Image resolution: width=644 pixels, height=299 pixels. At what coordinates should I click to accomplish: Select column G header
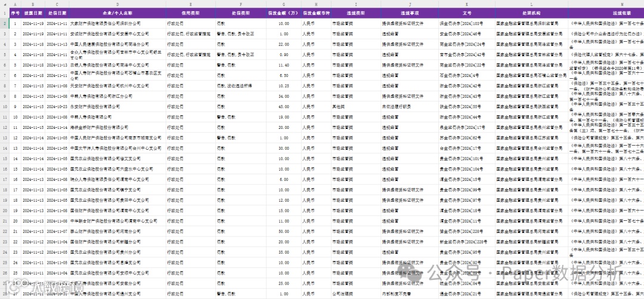(x=284, y=4)
